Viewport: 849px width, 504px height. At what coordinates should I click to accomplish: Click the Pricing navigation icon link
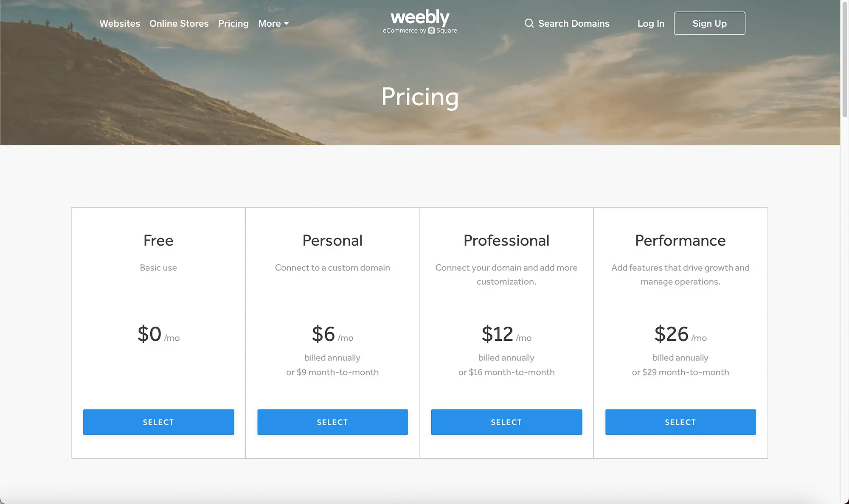click(233, 23)
